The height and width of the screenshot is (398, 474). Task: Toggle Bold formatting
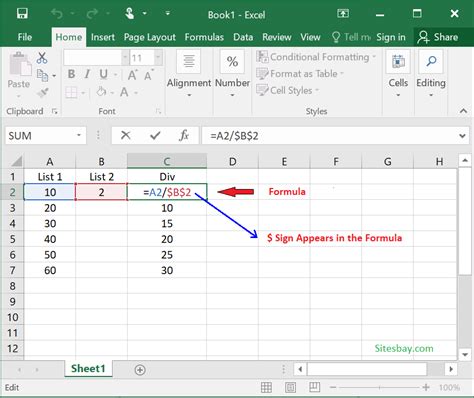pyautogui.click(x=71, y=74)
